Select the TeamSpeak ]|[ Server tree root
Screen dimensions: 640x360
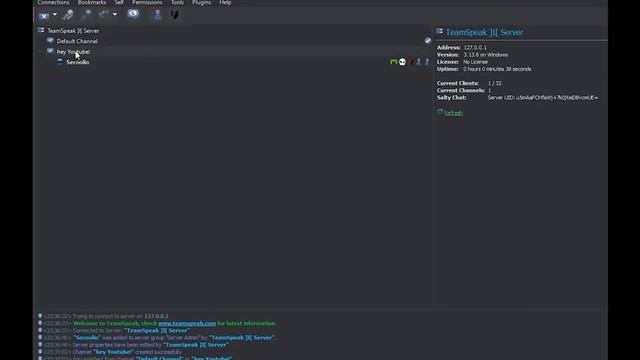[73, 31]
